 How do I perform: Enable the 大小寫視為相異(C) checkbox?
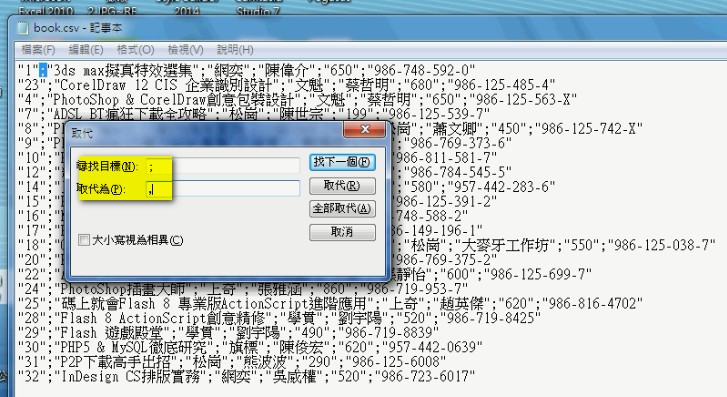(84, 240)
